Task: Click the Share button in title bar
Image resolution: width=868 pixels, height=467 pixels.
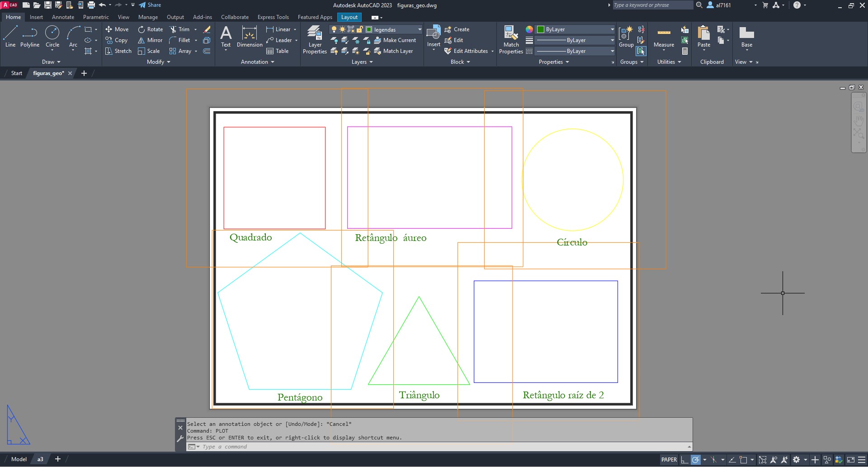Action: [x=150, y=5]
